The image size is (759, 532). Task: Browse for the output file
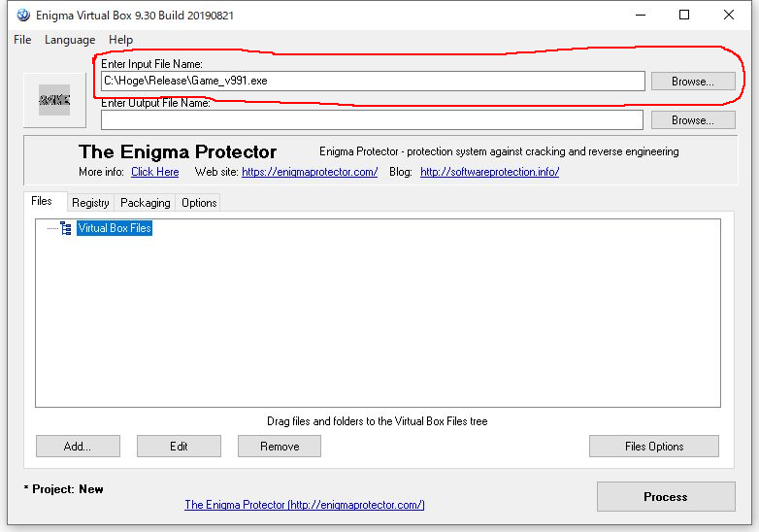pos(693,120)
